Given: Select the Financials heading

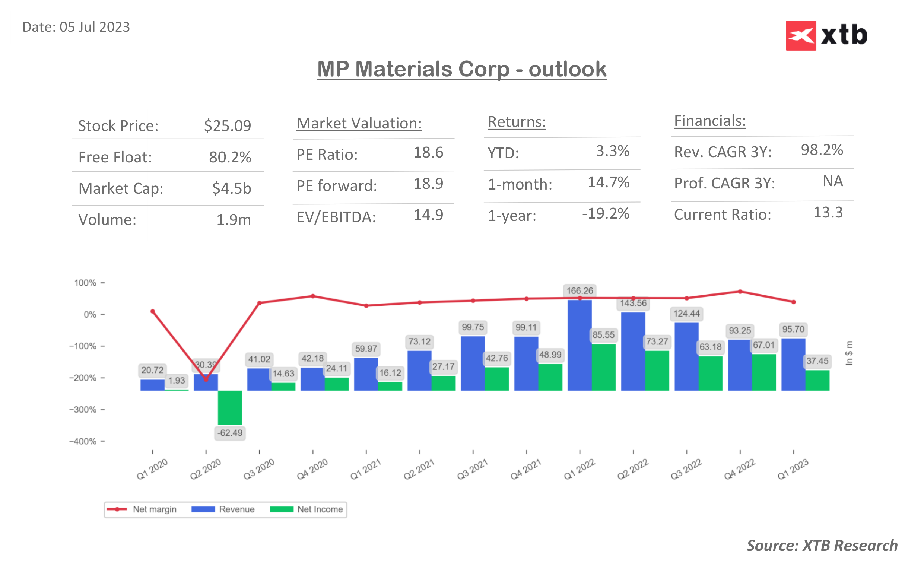Looking at the screenshot, I should (x=709, y=121).
